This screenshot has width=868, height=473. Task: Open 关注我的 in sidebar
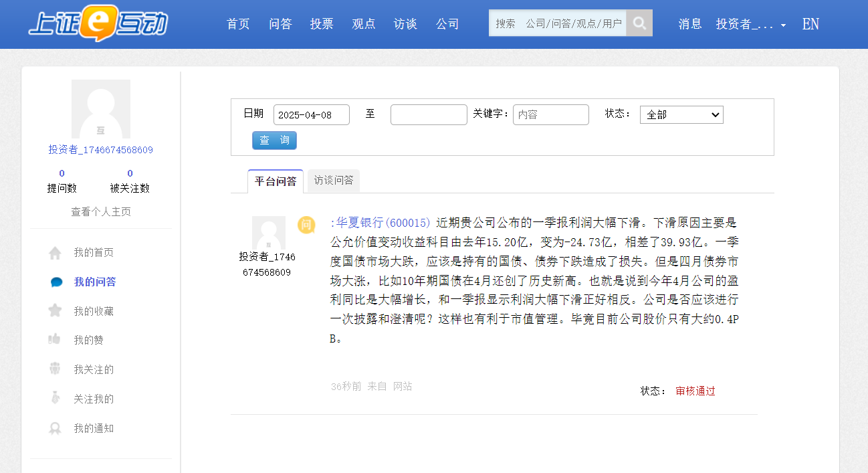(x=94, y=399)
